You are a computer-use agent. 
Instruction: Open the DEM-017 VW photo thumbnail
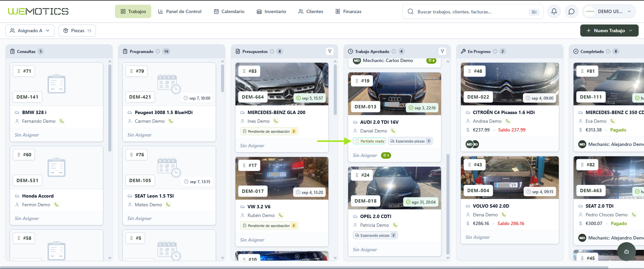282,178
